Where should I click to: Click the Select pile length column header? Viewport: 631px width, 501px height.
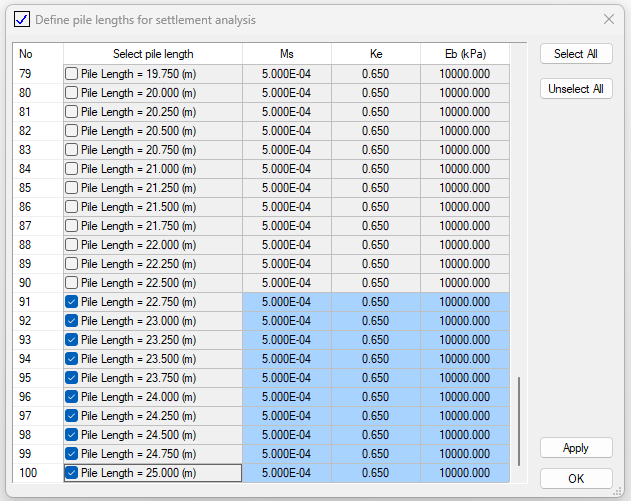(x=153, y=54)
